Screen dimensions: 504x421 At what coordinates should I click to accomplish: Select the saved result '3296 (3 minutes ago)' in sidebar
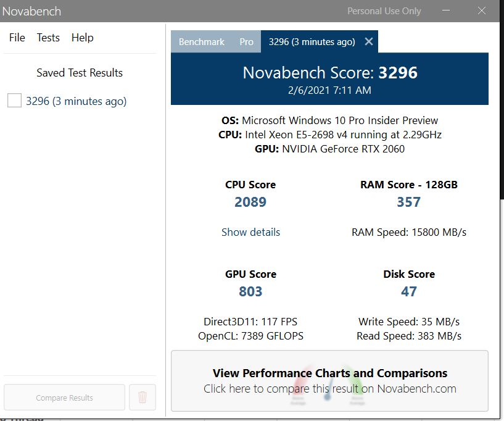76,101
